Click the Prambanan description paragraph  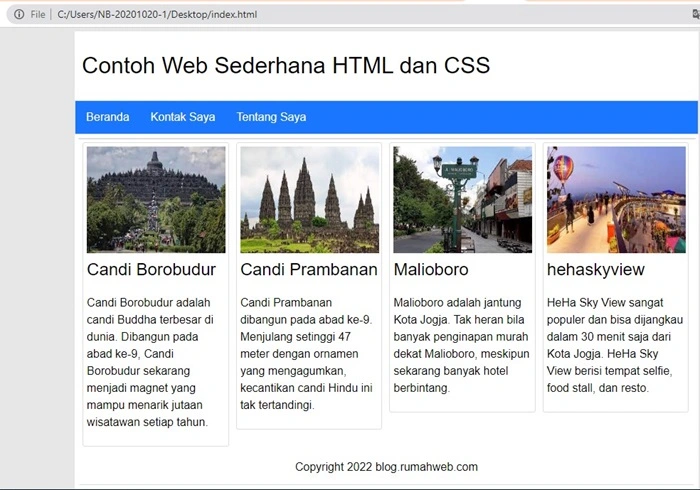pos(306,354)
